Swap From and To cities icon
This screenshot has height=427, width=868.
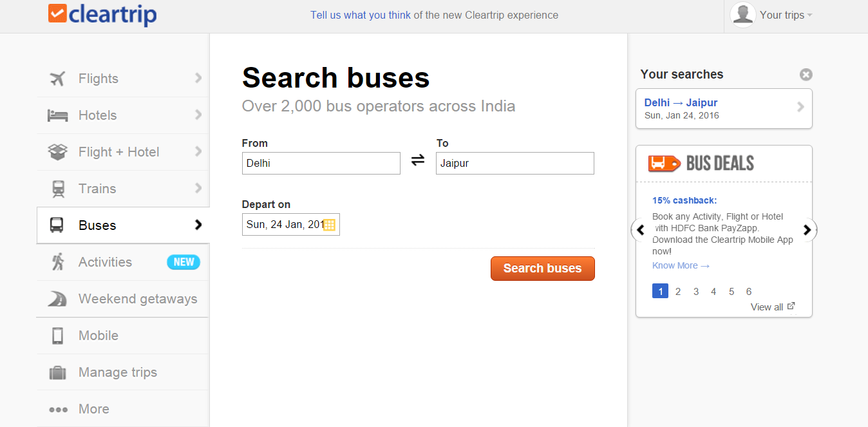point(418,160)
